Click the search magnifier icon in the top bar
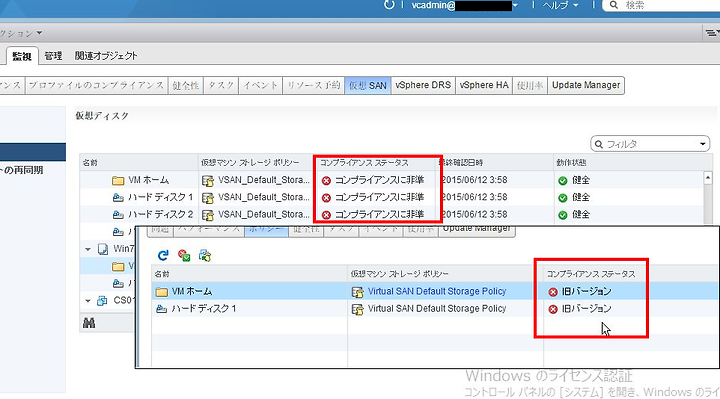 (x=613, y=5)
